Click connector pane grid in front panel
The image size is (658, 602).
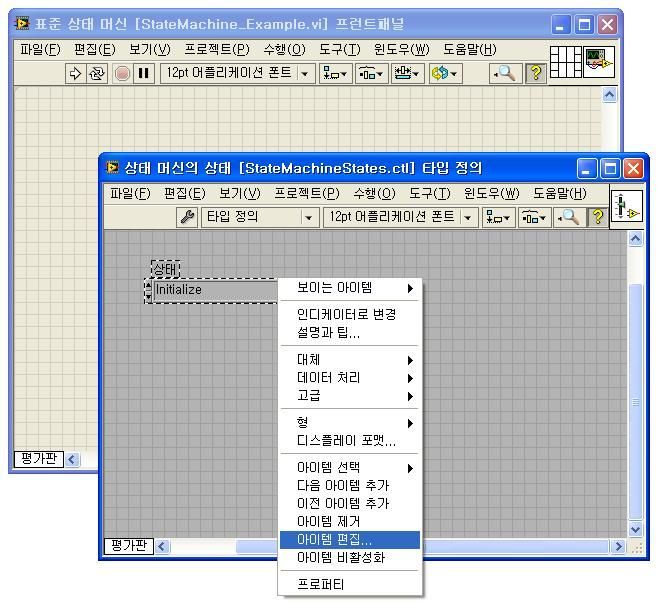point(566,62)
